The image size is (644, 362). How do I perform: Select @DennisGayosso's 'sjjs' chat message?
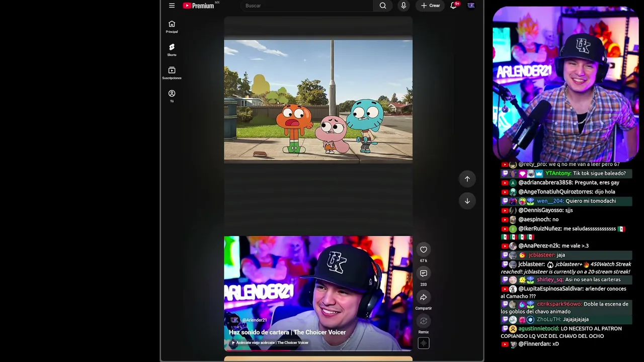tap(537, 210)
